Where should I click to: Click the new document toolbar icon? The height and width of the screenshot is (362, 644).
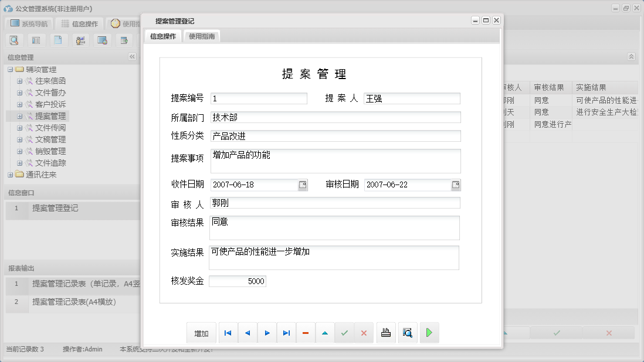[x=58, y=40]
